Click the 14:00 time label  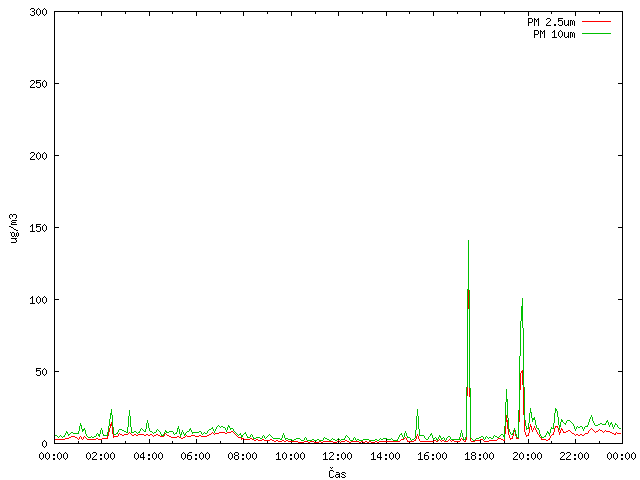coord(385,456)
